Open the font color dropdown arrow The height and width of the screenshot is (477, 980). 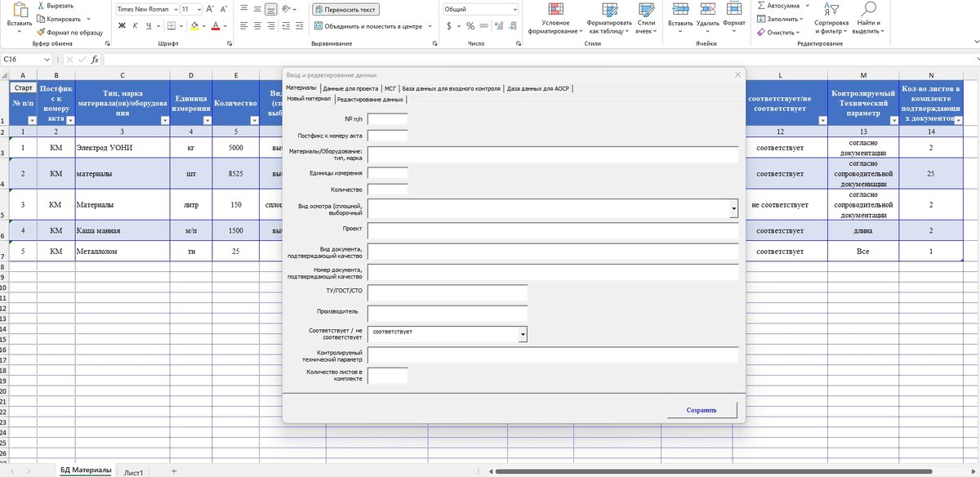point(225,26)
